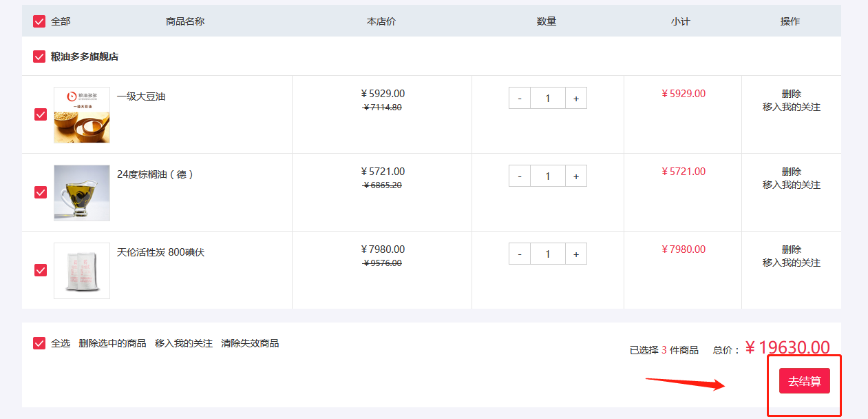This screenshot has width=868, height=419.
Task: Click 删除选中的商品 link
Action: pos(112,343)
